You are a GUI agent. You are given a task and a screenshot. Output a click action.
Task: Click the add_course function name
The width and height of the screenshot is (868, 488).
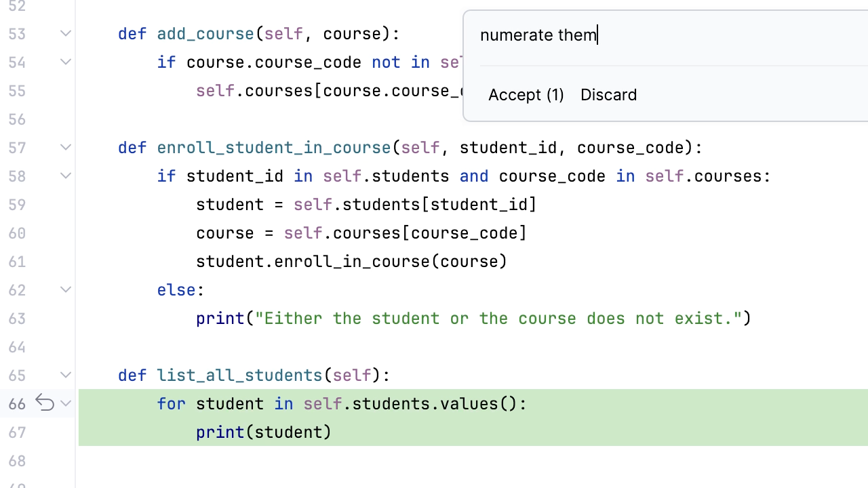205,34
